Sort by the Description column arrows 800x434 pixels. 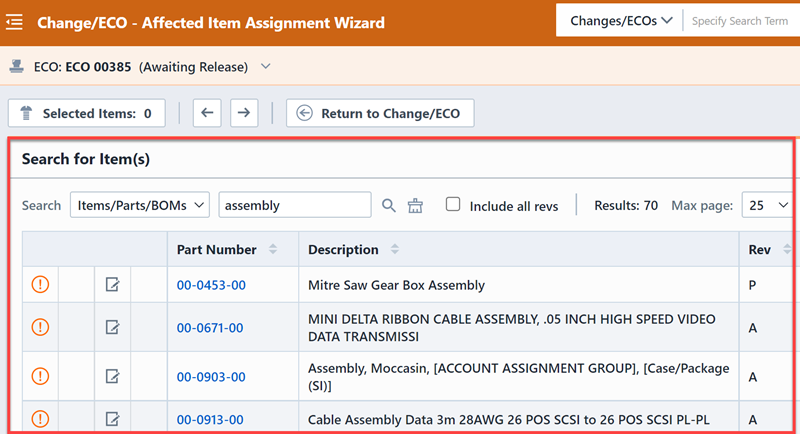395,249
